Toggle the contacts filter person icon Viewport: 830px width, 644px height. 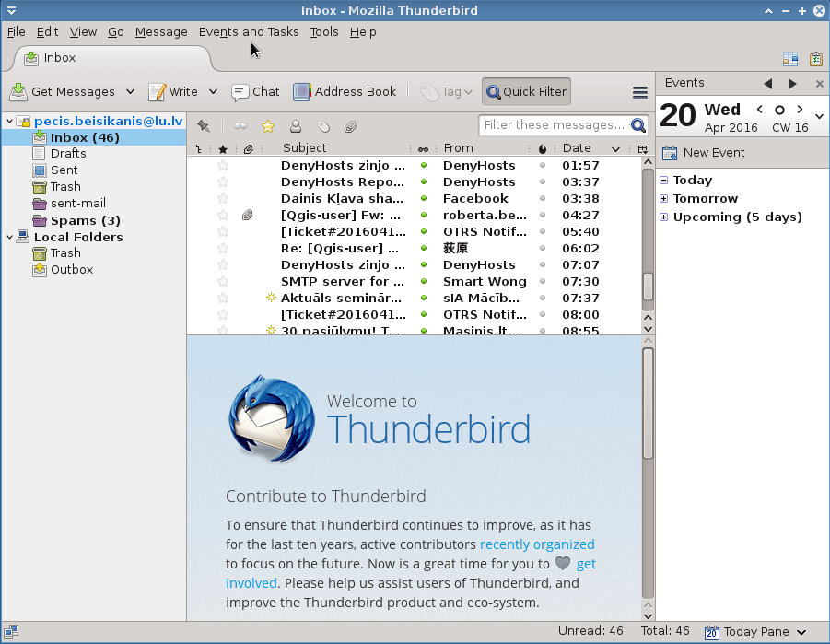(x=296, y=126)
